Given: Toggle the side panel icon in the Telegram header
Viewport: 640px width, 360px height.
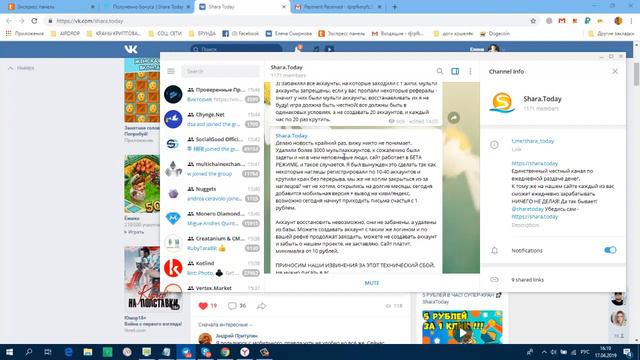Looking at the screenshot, I should tap(455, 71).
